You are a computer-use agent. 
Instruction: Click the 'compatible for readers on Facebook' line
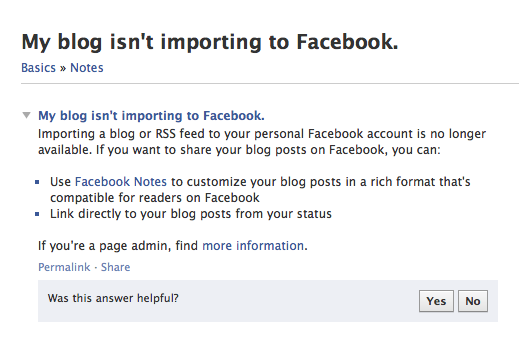point(155,198)
